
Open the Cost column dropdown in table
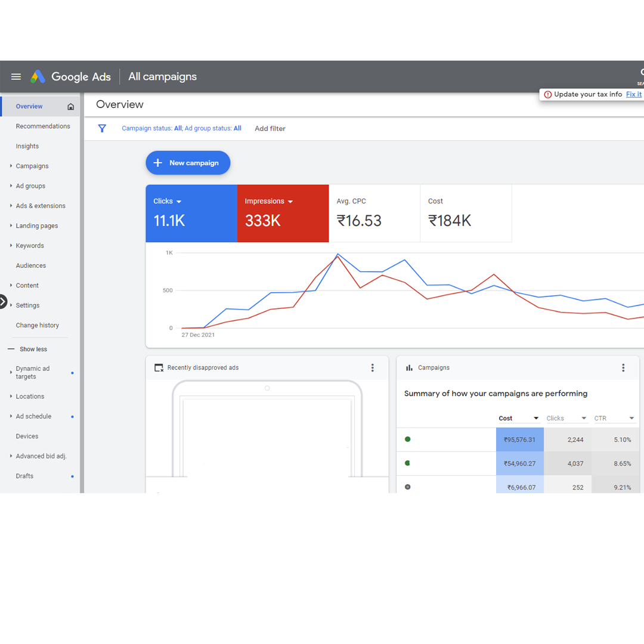pos(536,419)
